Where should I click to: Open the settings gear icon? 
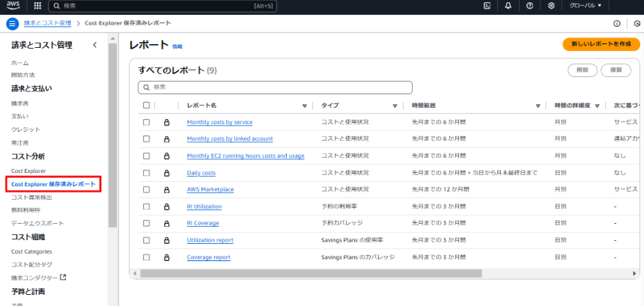[551, 6]
